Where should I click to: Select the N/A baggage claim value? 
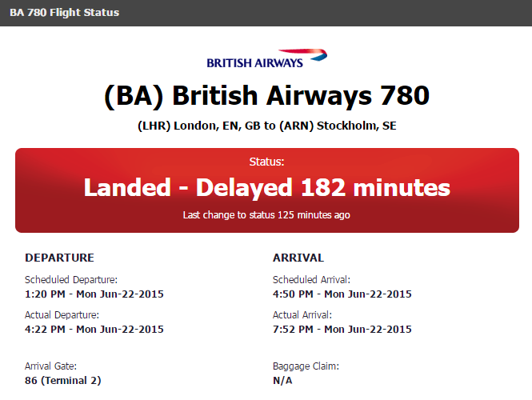tap(282, 380)
